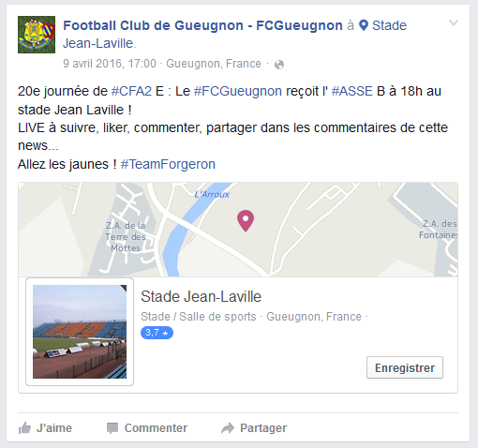Click the thumbs-up J'aime icon
478x448 pixels.
[24, 428]
